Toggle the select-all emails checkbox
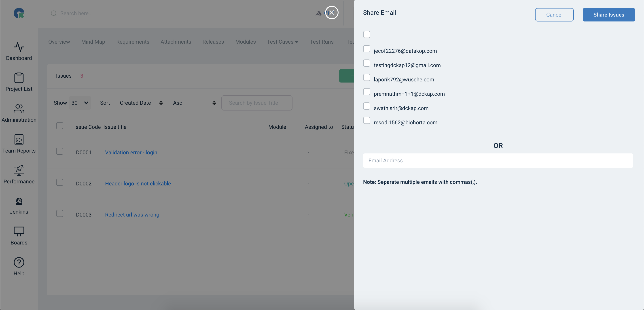644x310 pixels. (x=366, y=34)
